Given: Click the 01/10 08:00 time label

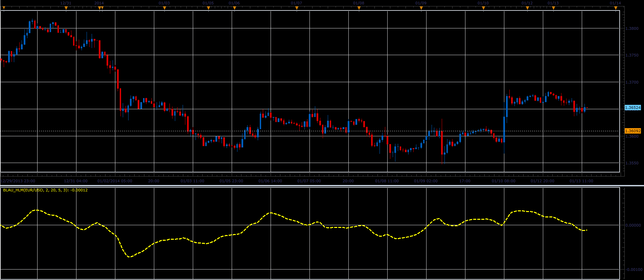Looking at the screenshot, I should [x=504, y=181].
